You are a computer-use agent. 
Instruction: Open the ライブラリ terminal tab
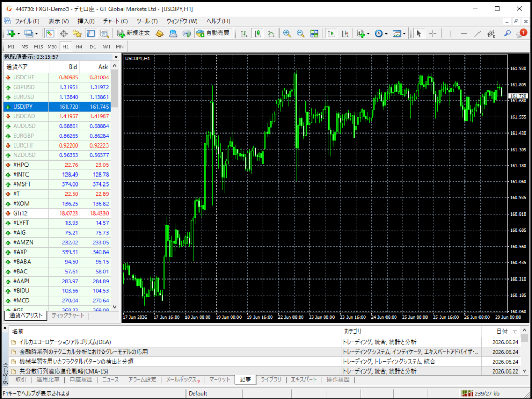pos(271,379)
